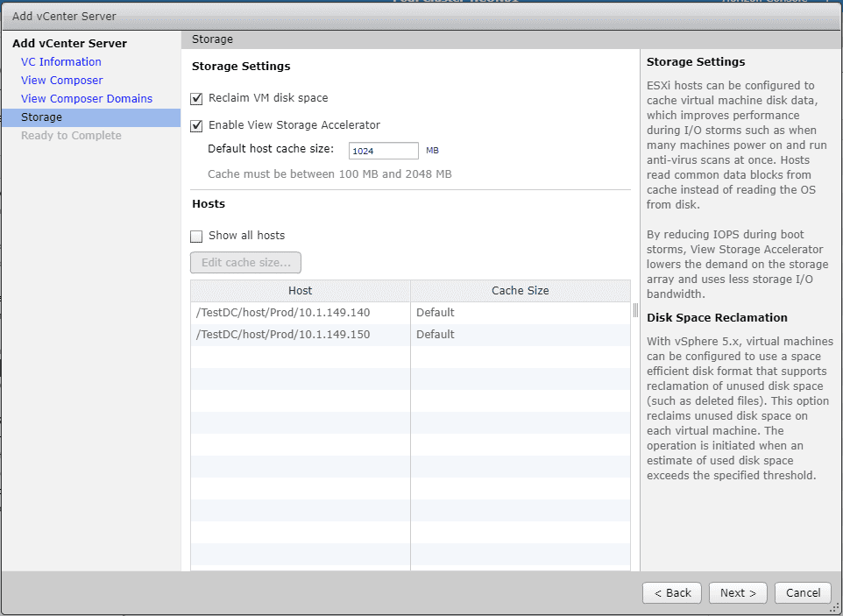Screen dimensions: 843x616
Task: Edit the Default host cache size value
Action: pyautogui.click(x=383, y=150)
